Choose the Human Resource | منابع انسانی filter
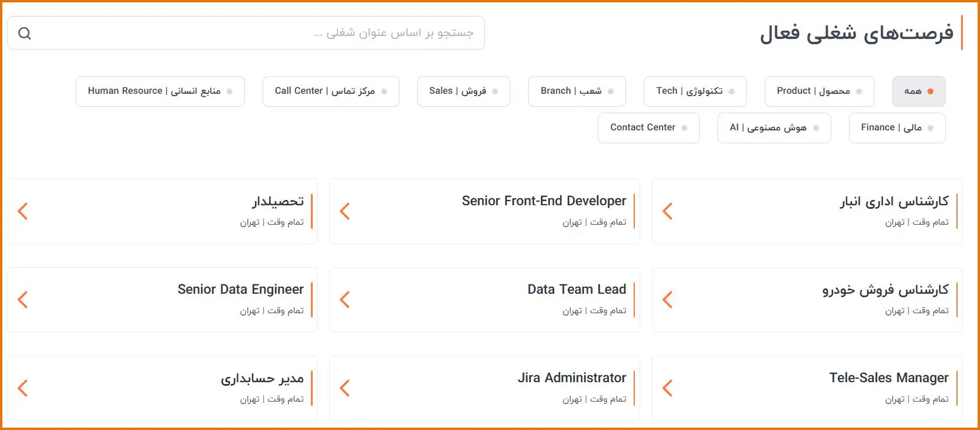 (160, 91)
